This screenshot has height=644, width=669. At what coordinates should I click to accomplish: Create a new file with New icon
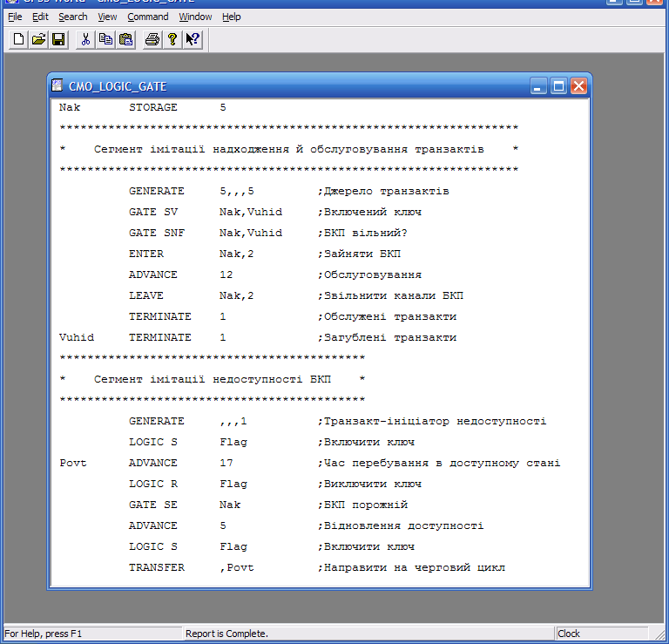[x=18, y=40]
